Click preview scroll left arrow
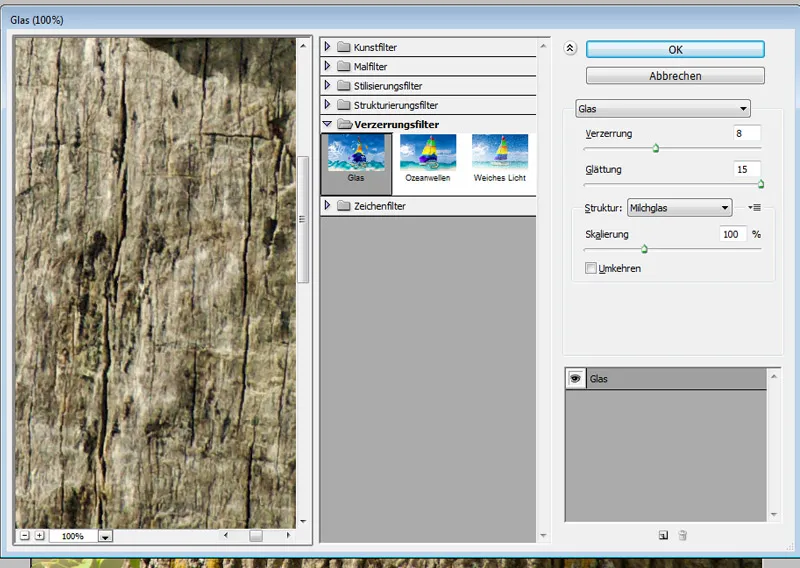 coord(226,535)
